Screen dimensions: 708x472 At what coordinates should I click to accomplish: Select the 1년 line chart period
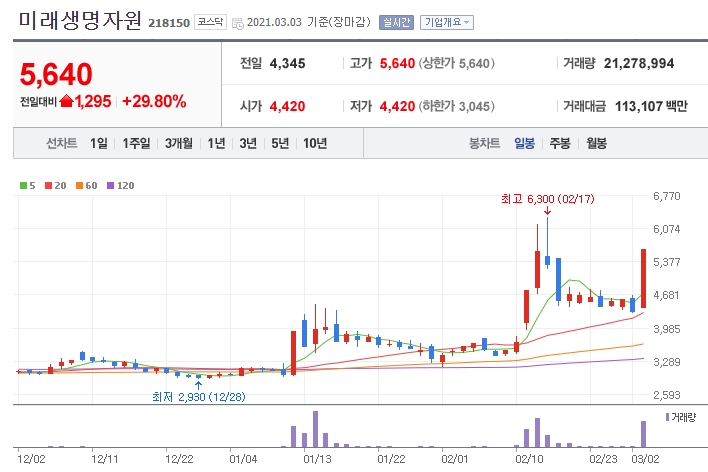(x=216, y=144)
